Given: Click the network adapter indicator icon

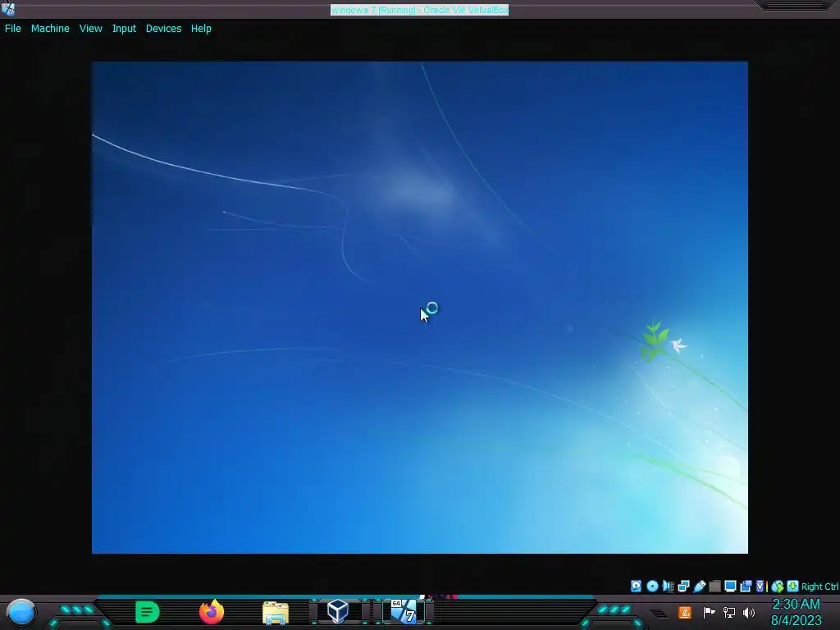Looking at the screenshot, I should [683, 586].
